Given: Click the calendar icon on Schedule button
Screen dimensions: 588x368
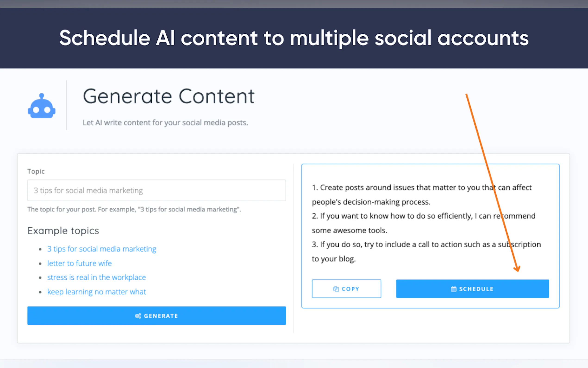Looking at the screenshot, I should 454,289.
